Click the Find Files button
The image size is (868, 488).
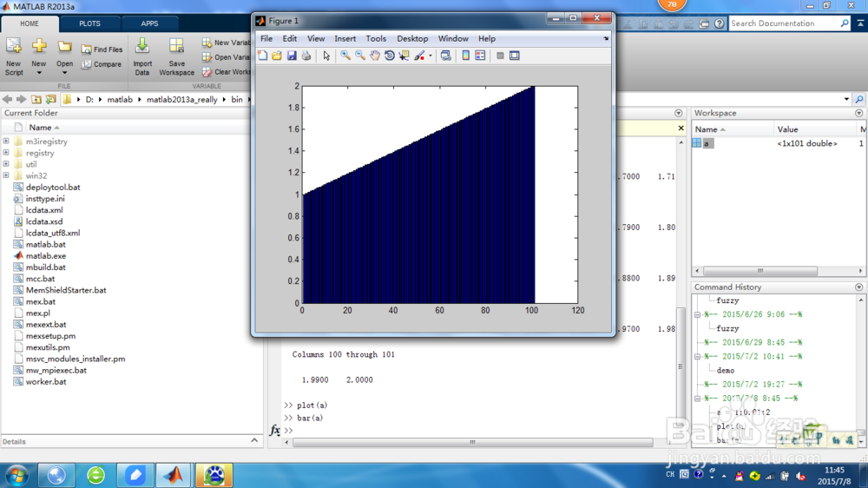tap(102, 49)
